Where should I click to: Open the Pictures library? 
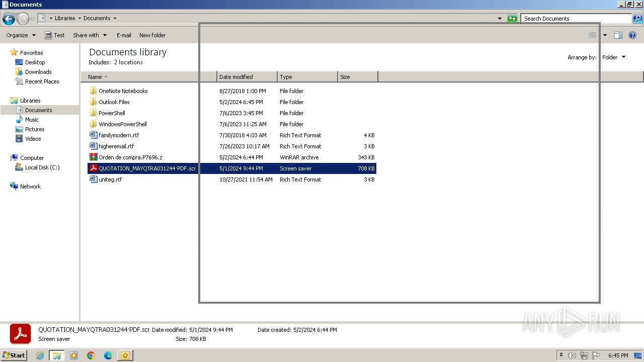35,129
